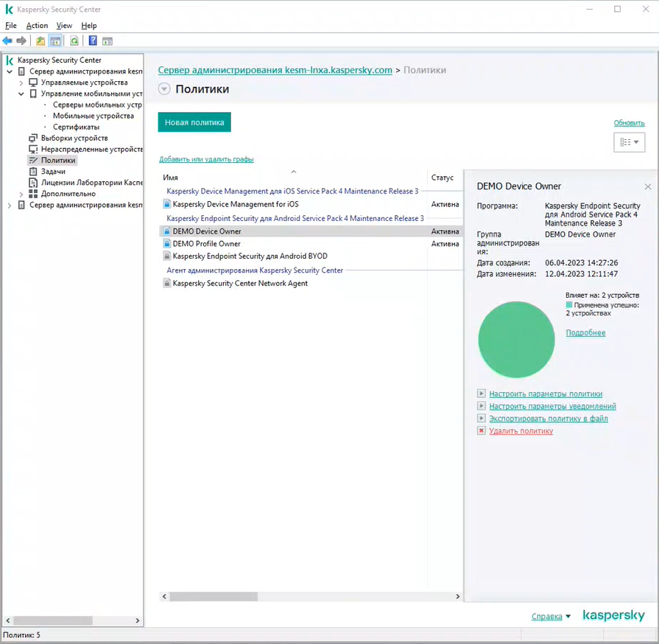
Task: Expand the Управляемые устройства tree node
Action: 21,83
